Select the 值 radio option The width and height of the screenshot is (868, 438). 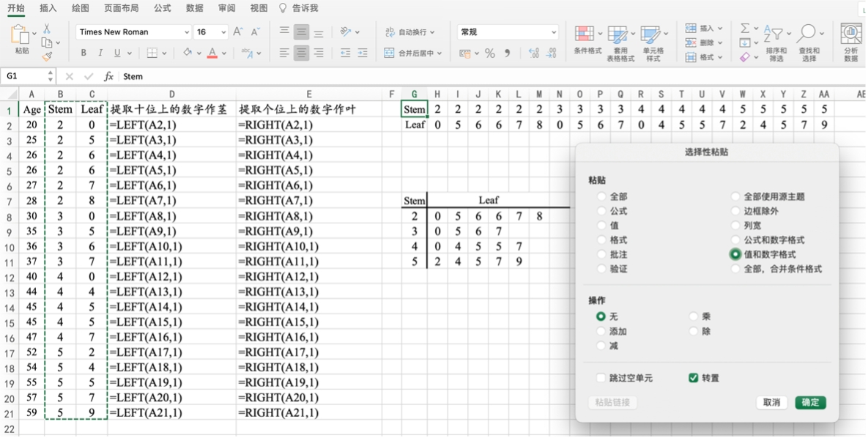tap(602, 226)
